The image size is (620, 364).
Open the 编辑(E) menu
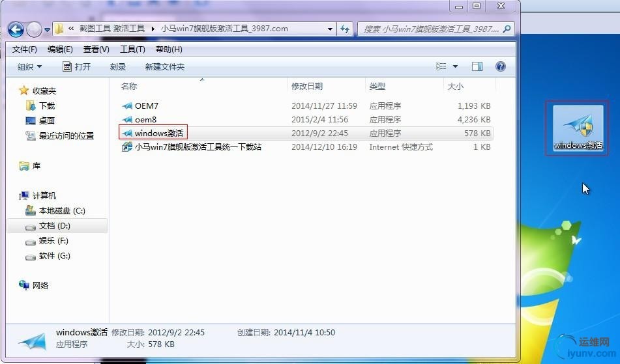pyautogui.click(x=60, y=49)
